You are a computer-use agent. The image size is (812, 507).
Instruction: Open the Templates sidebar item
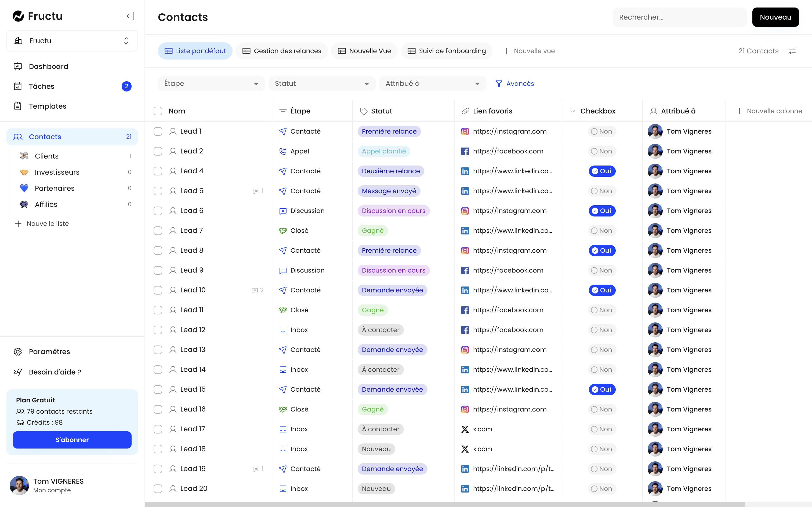[47, 106]
